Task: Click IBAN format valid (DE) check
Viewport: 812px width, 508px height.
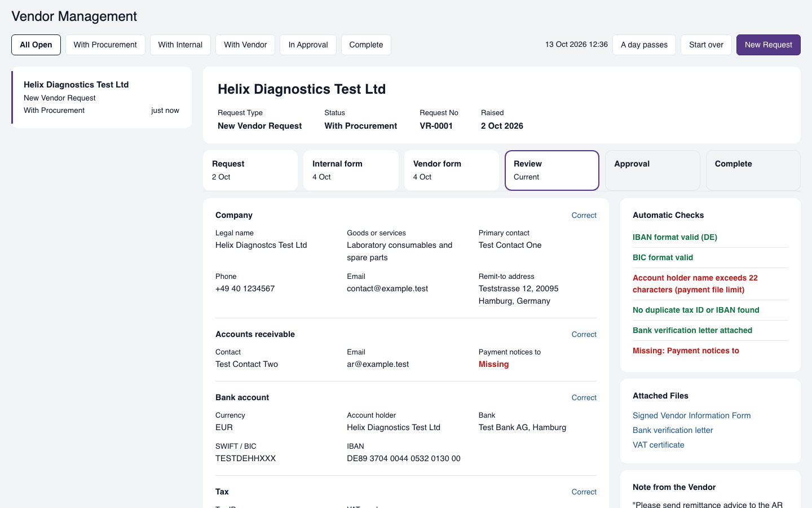Action: click(x=675, y=237)
